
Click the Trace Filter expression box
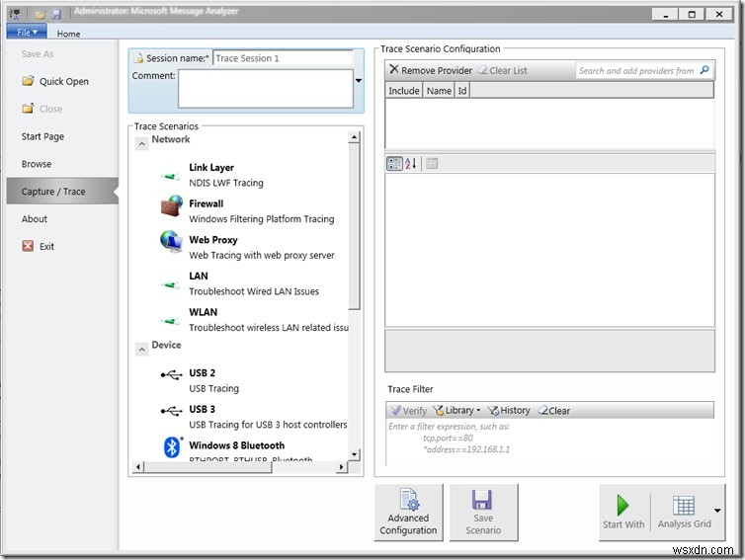tap(549, 441)
